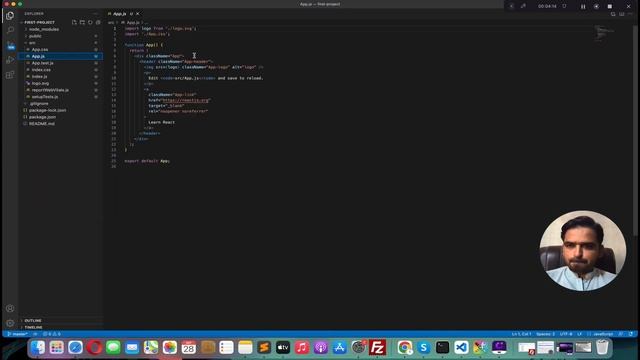Open Google Chrome from the Dock

tap(404, 347)
